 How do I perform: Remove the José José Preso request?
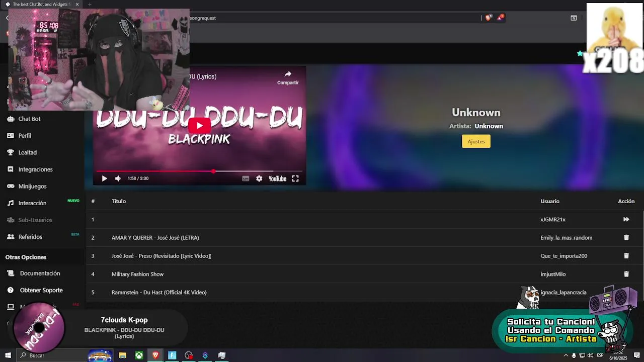pos(626,256)
